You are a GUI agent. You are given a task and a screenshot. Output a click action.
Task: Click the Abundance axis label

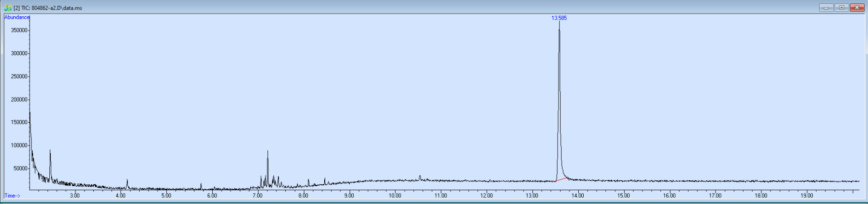point(17,17)
